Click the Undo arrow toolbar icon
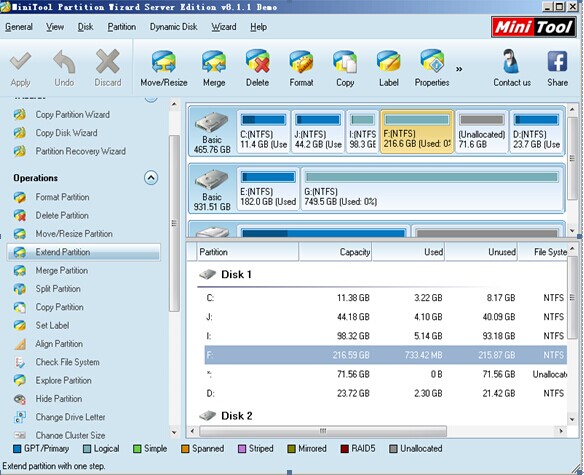Image resolution: width=584 pixels, height=475 pixels. [x=64, y=62]
